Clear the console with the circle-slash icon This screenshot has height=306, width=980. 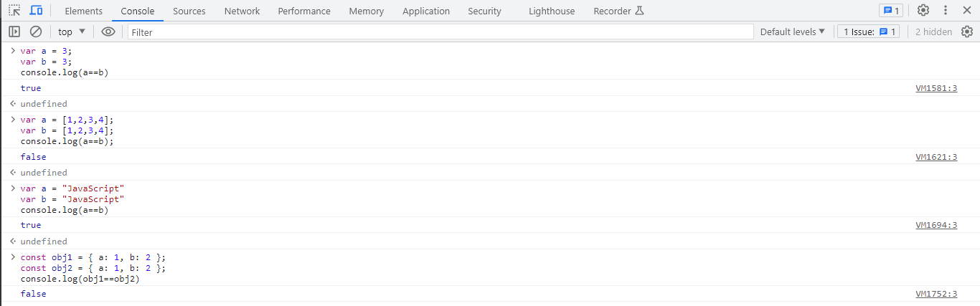[x=36, y=32]
